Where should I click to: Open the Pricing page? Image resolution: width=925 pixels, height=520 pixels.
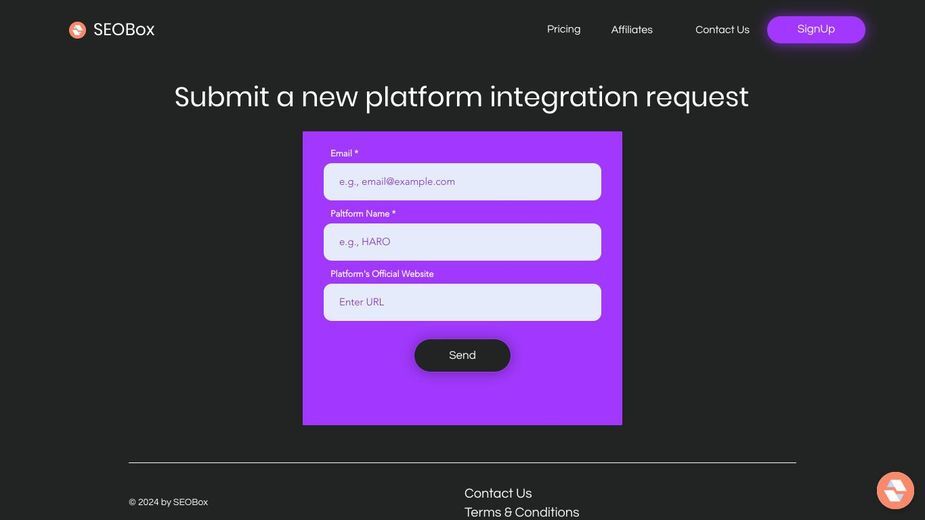(x=563, y=29)
